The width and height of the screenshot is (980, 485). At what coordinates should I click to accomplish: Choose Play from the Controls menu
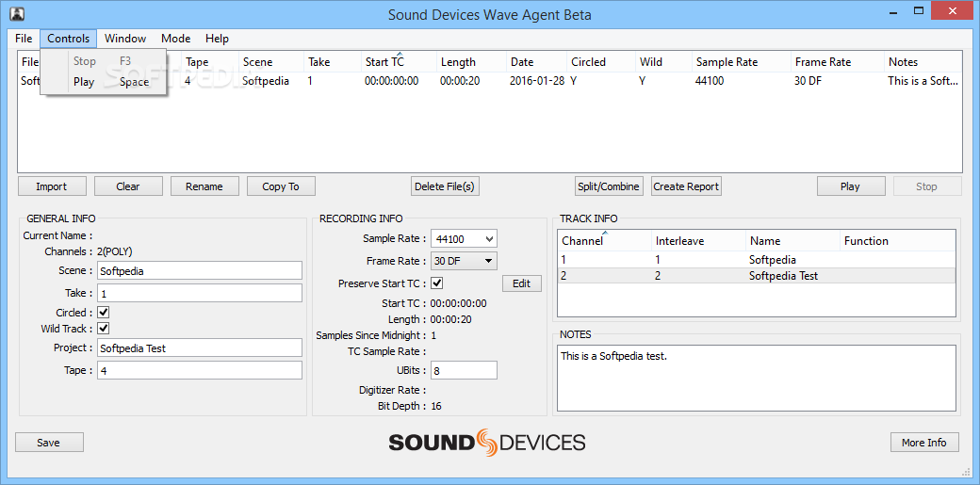tap(103, 82)
